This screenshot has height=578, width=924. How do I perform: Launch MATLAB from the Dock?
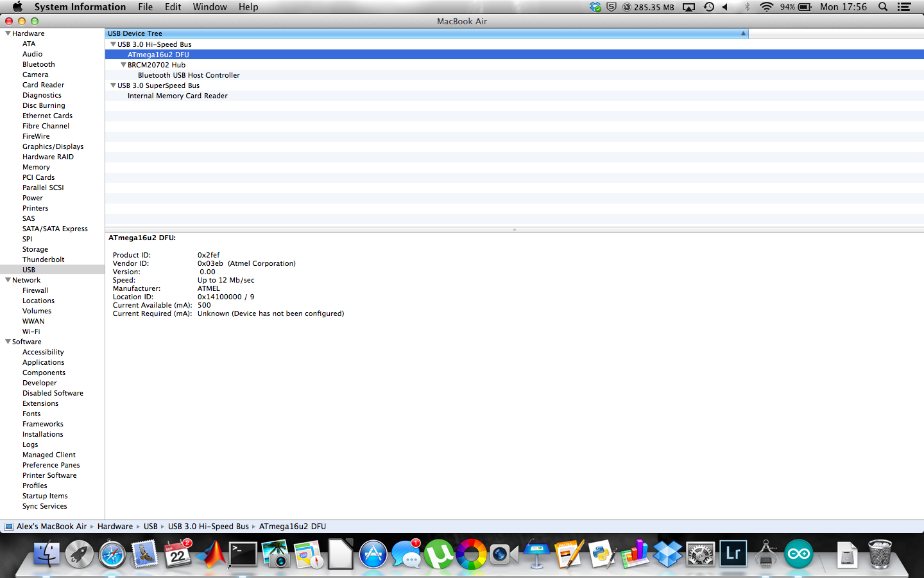pyautogui.click(x=210, y=554)
